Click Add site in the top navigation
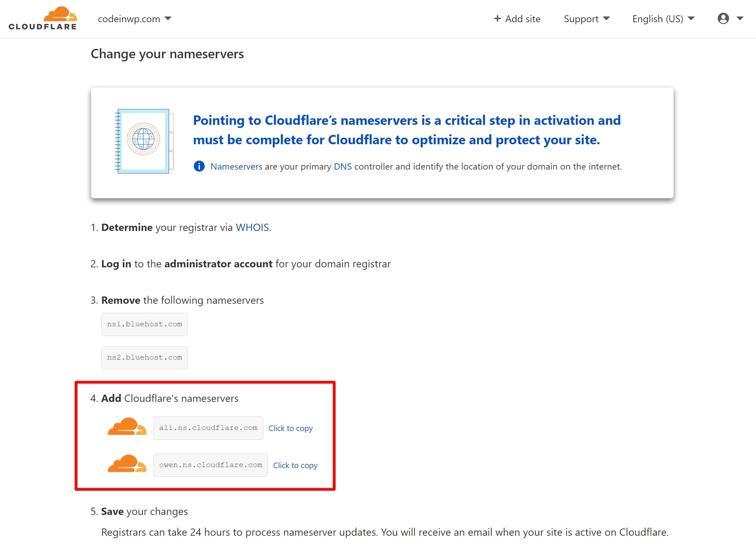Screen dimensions: 756x551 (x=522, y=19)
